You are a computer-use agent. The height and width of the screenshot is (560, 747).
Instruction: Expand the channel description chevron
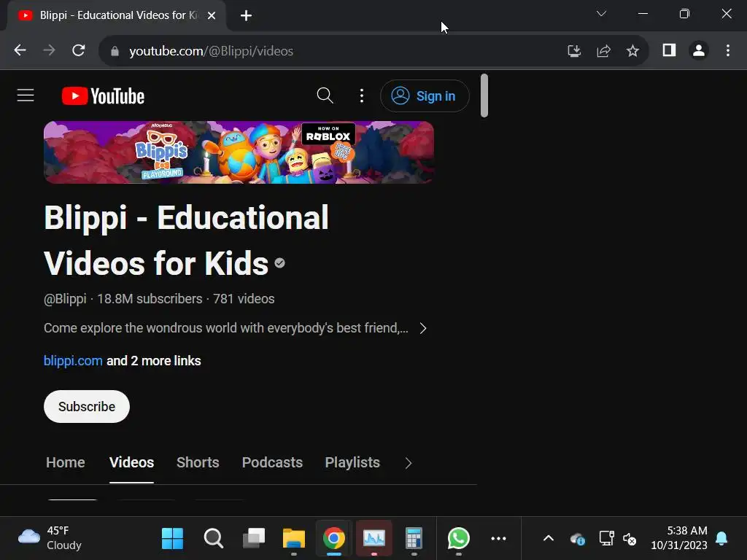(x=423, y=328)
